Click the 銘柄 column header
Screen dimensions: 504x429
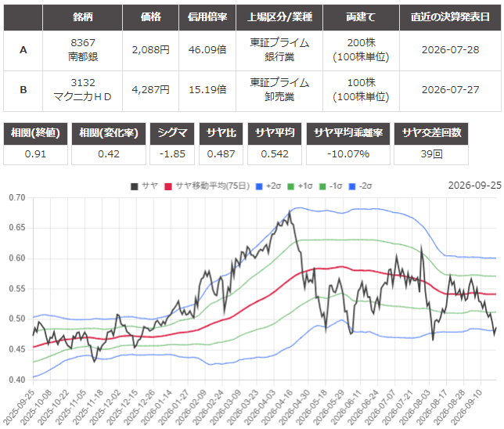click(x=83, y=17)
